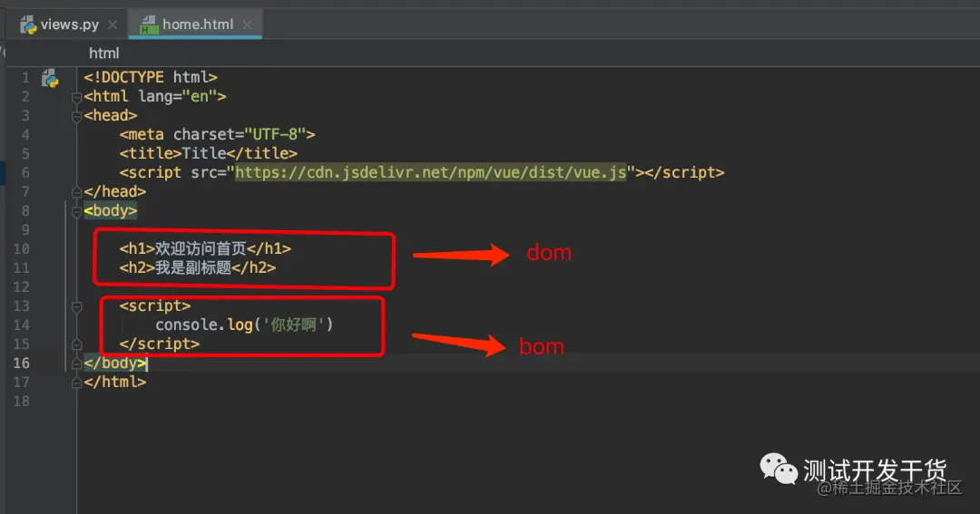Viewport: 980px width, 514px height.
Task: Click the <title>Title</title> text
Action: point(208,153)
